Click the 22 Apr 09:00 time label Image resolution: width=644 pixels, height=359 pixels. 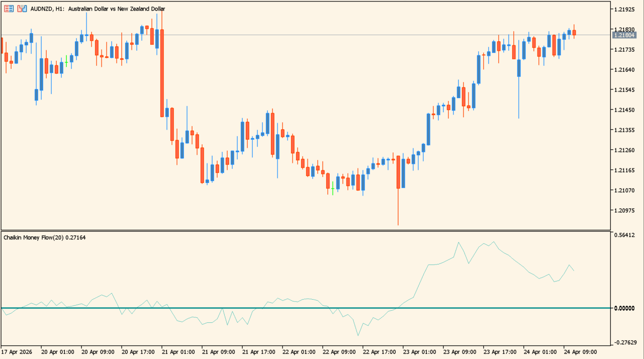(339, 352)
